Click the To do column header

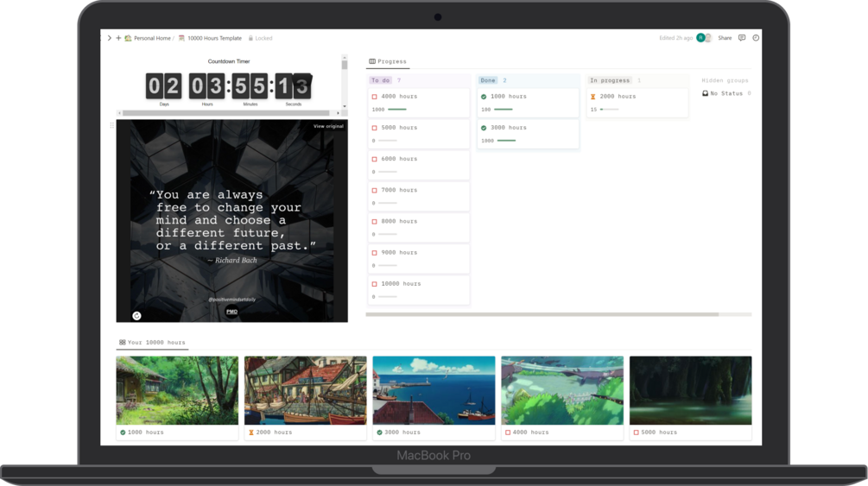(x=380, y=80)
